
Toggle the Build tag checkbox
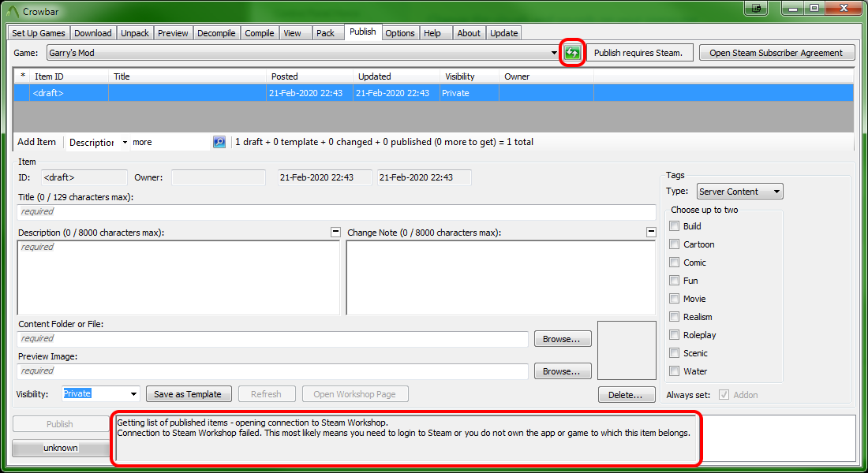674,225
